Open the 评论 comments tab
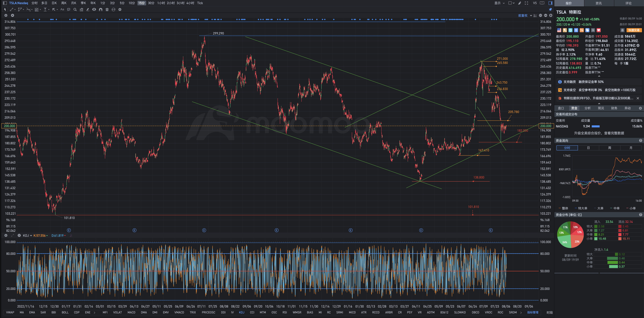Screen dimensions: 644x318 629,3
